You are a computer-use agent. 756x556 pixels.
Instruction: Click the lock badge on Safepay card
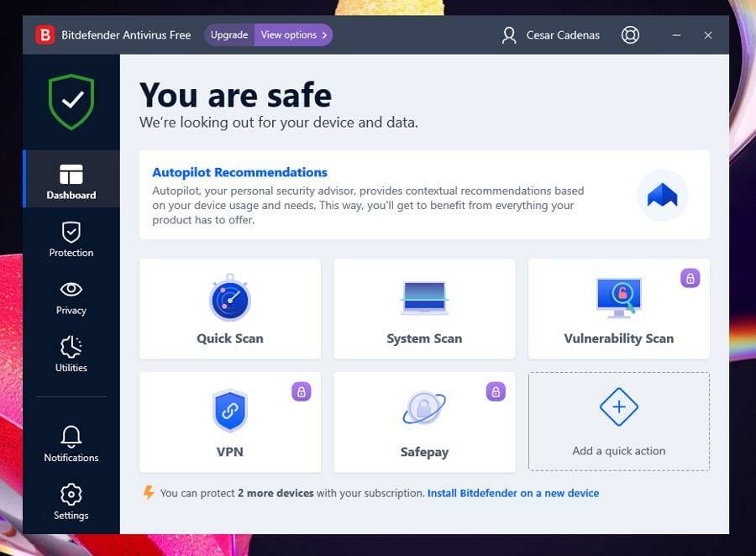tap(496, 391)
